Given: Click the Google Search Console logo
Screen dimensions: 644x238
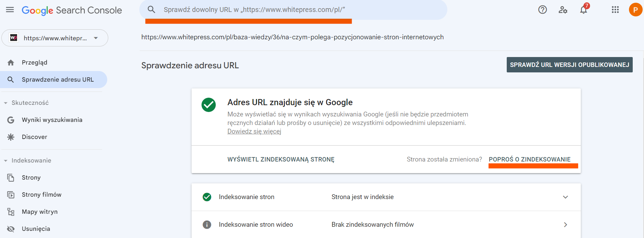Looking at the screenshot, I should point(72,10).
